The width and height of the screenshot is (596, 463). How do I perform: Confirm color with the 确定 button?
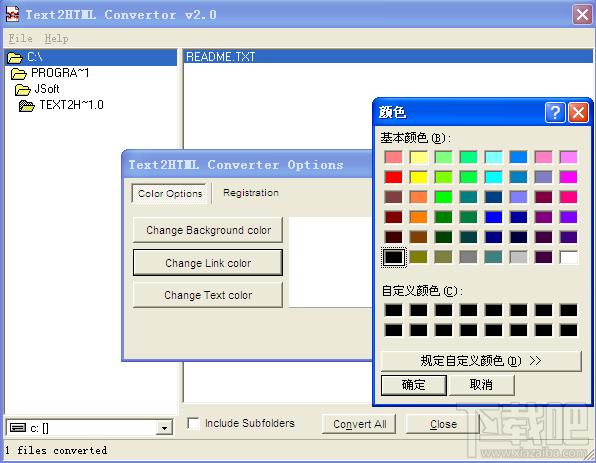point(414,385)
